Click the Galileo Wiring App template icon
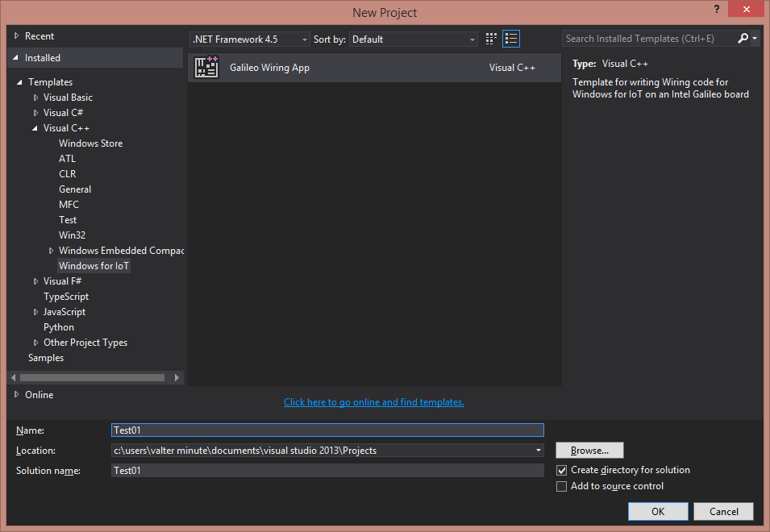This screenshot has height=532, width=770. click(206, 67)
